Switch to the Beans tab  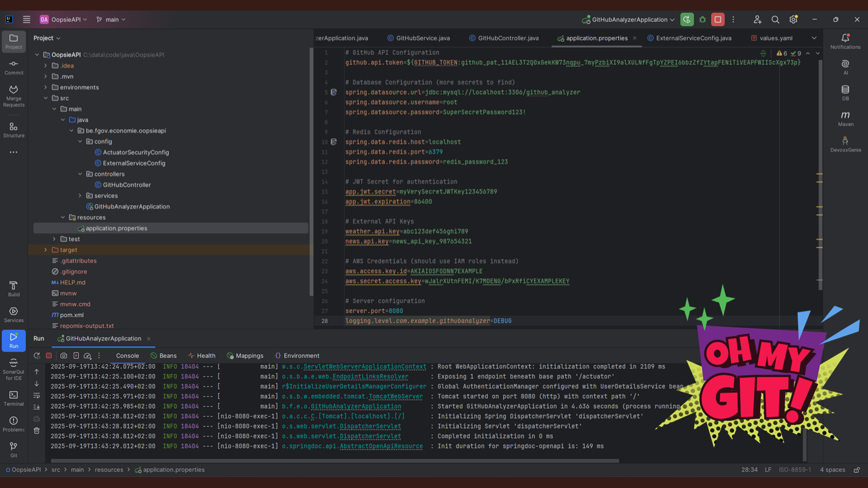tap(164, 356)
